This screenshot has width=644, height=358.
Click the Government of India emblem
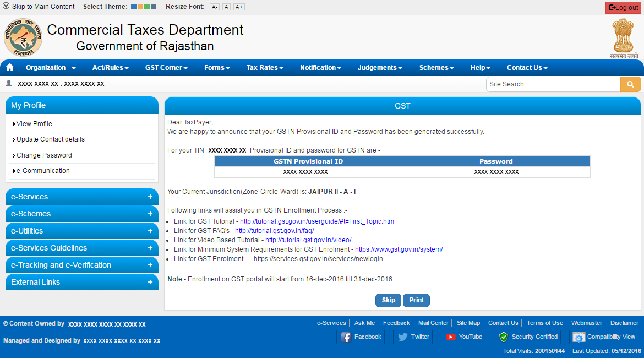624,37
